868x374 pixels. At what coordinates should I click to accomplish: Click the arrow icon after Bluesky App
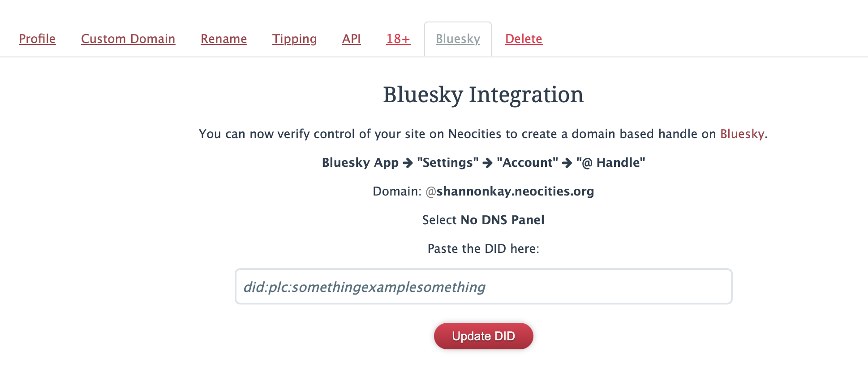[x=408, y=162]
